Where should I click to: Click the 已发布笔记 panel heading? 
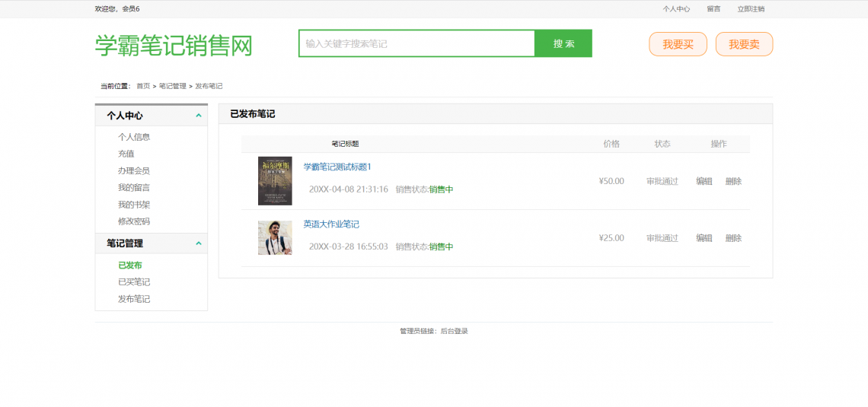coord(253,114)
